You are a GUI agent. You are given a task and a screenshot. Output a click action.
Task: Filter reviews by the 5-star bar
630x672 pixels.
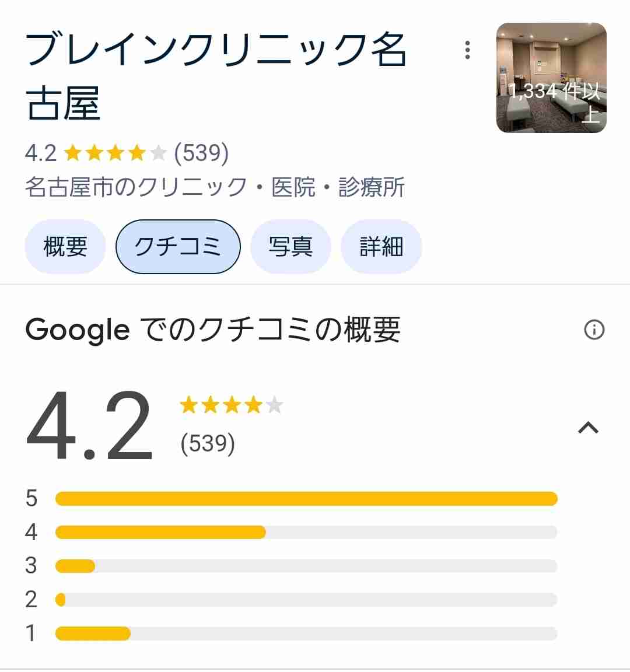point(306,498)
